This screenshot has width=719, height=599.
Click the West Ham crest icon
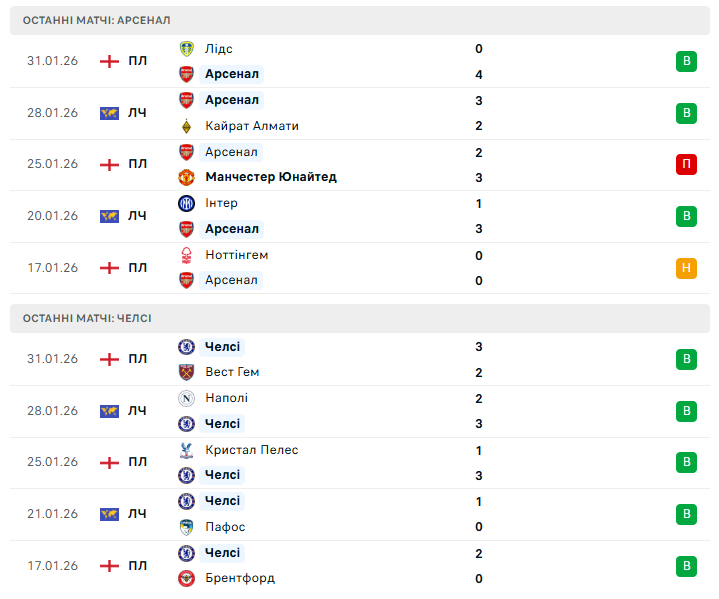pyautogui.click(x=186, y=372)
